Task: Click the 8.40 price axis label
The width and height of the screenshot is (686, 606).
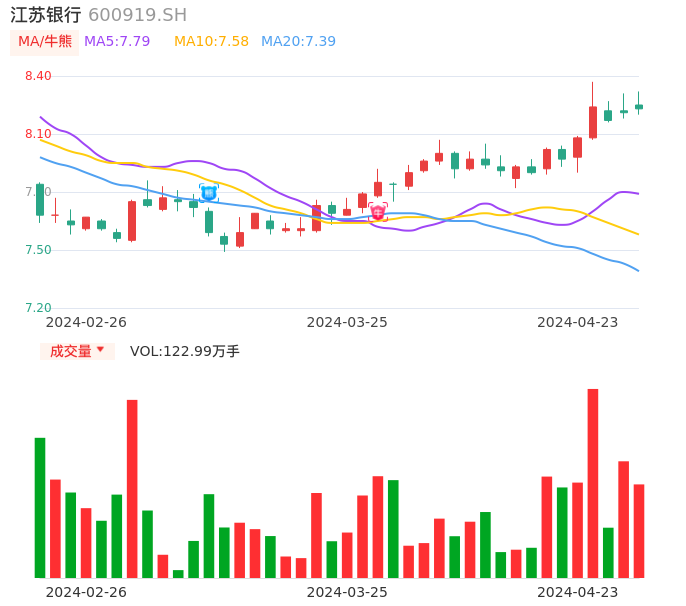Action: coord(38,76)
